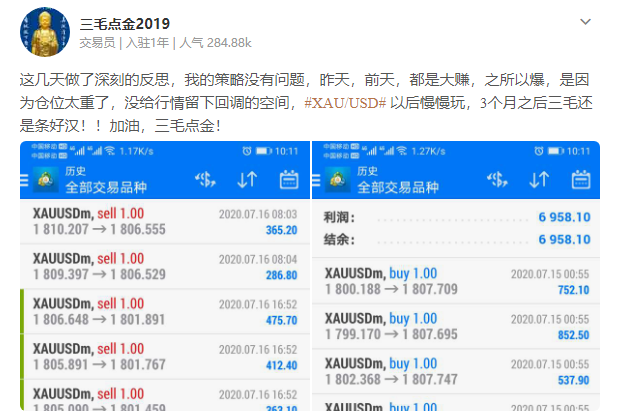Click the price text 1 800.188 → 1 807.709
Screen dimensions: 617x420
pyautogui.click(x=391, y=289)
